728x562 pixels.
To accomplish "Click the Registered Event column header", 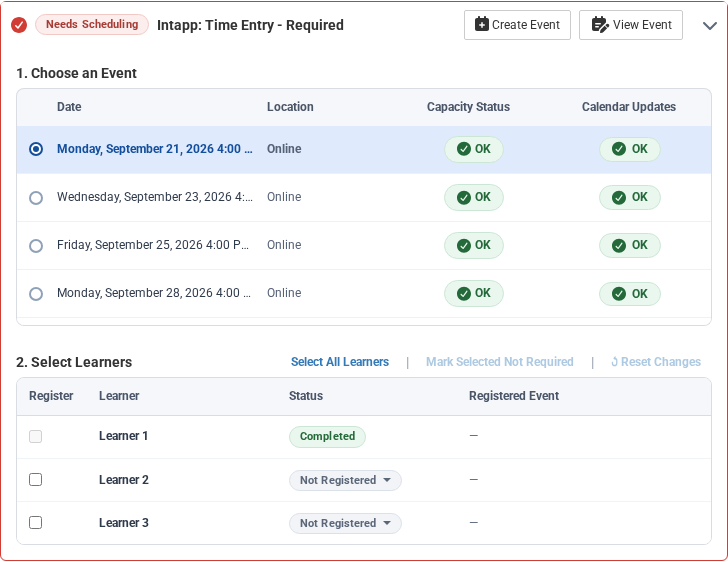I will coord(514,396).
